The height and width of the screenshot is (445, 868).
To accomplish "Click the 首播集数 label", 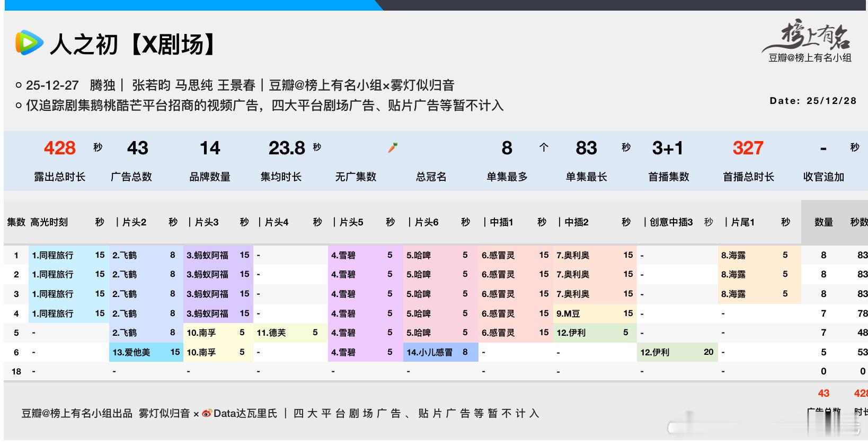I will pyautogui.click(x=669, y=177).
